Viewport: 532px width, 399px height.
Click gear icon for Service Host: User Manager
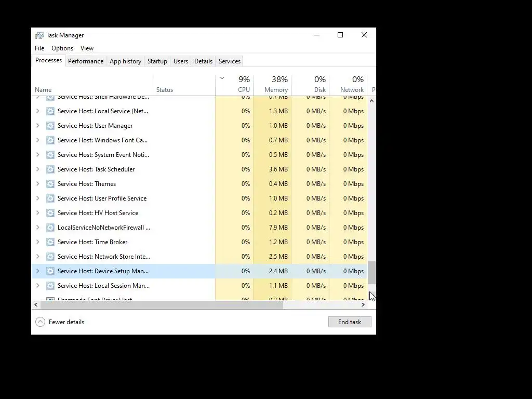click(50, 126)
